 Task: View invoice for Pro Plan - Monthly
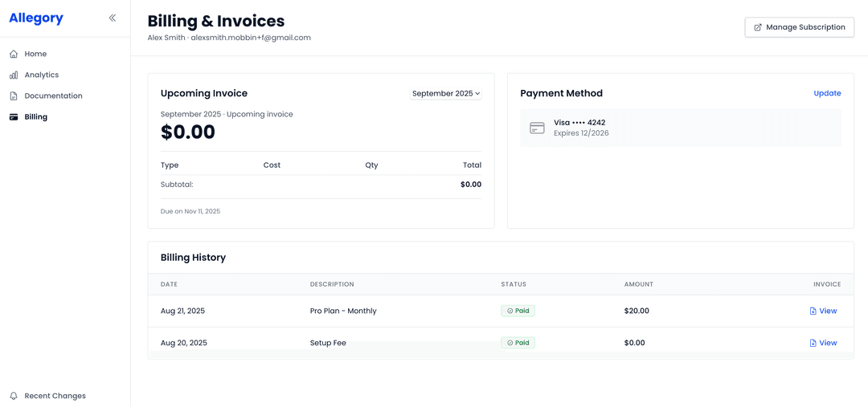click(x=827, y=311)
